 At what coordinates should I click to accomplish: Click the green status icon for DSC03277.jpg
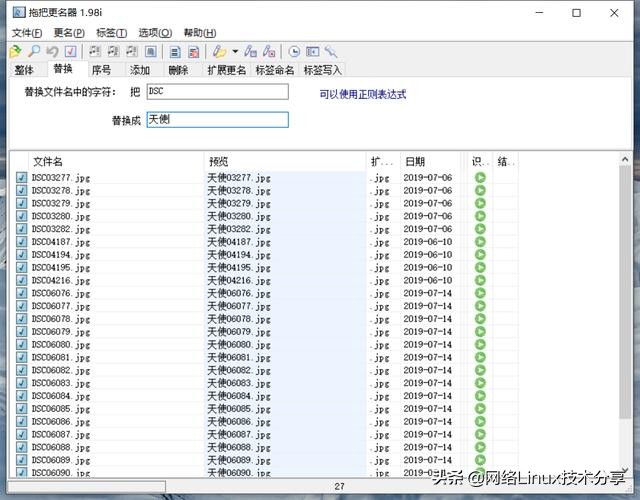(480, 178)
